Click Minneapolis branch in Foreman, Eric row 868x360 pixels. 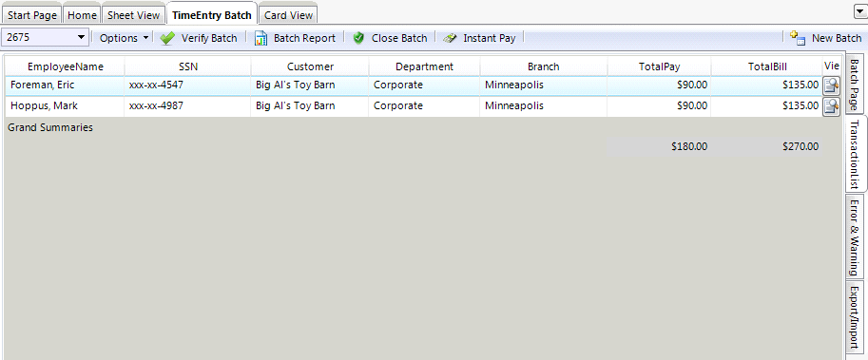(544, 85)
